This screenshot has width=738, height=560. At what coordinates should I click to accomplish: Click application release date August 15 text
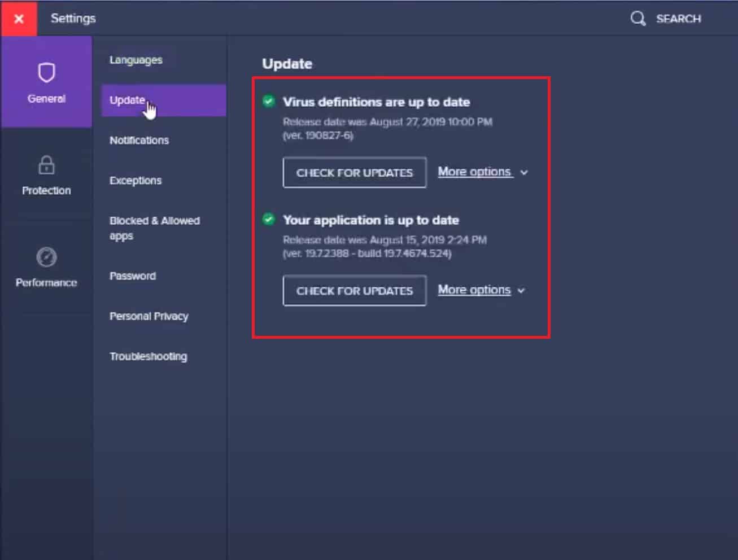click(385, 240)
